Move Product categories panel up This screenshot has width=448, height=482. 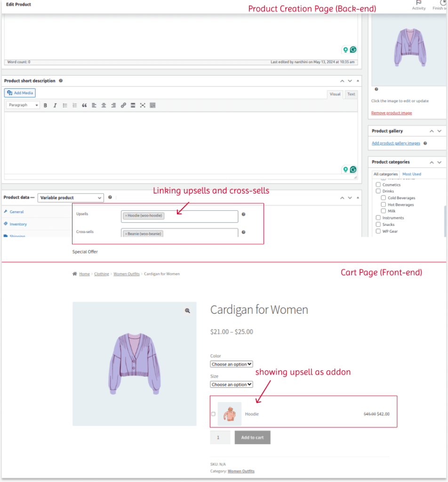tap(432, 162)
